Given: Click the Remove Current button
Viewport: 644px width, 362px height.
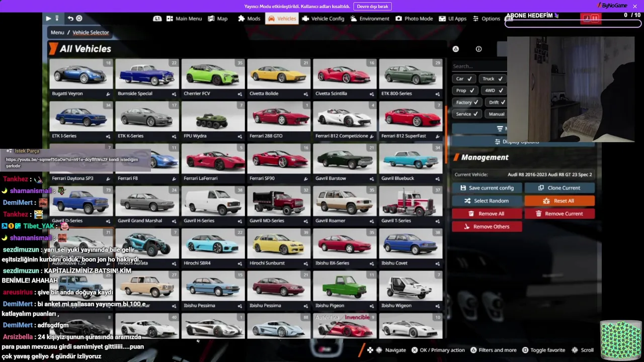Looking at the screenshot, I should (559, 214).
